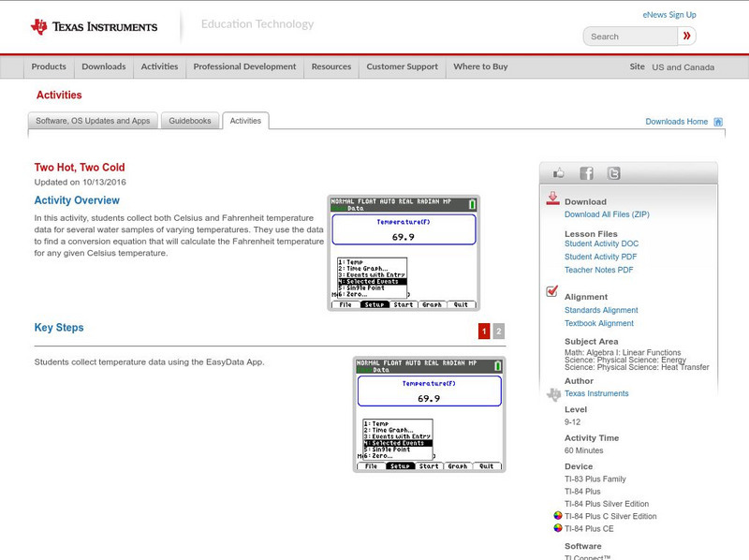Go to Downloads Home link
Screen dimensions: 749x560
point(676,122)
